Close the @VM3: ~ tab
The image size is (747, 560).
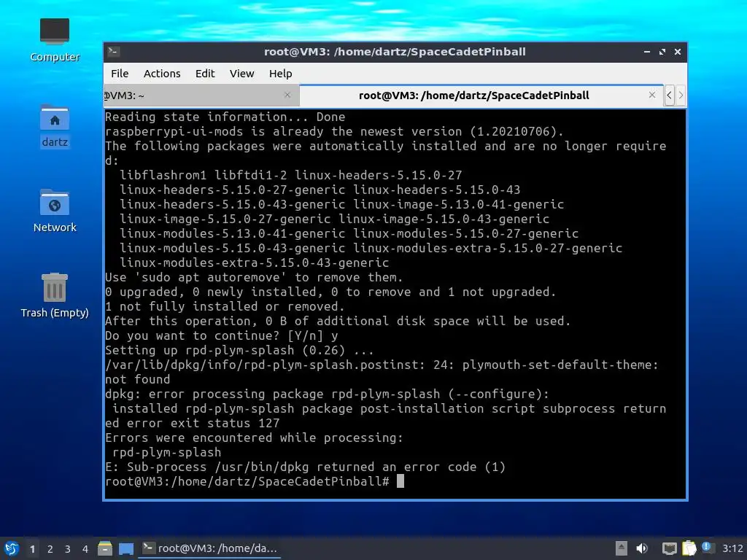tap(287, 95)
